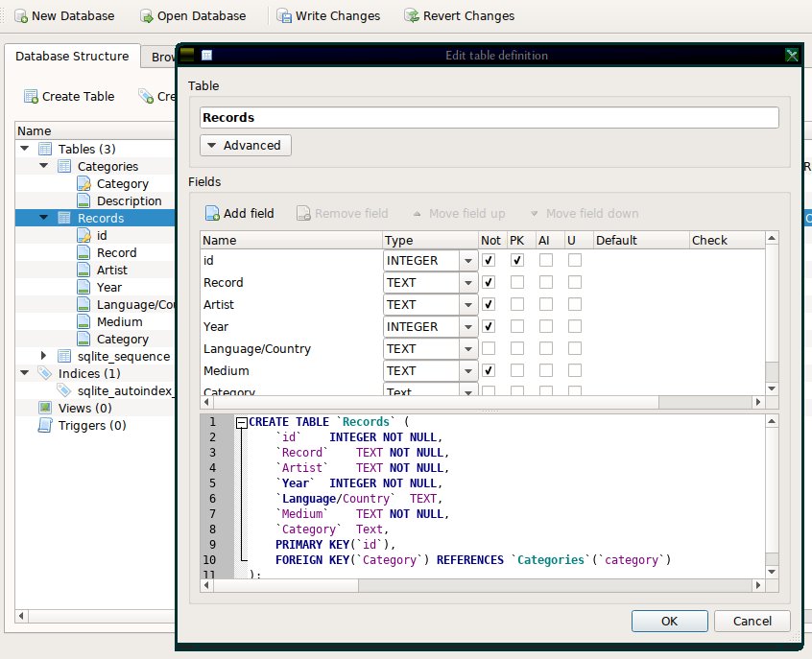The width and height of the screenshot is (812, 659).
Task: Uncheck Not Null for the Record field
Action: tap(489, 283)
